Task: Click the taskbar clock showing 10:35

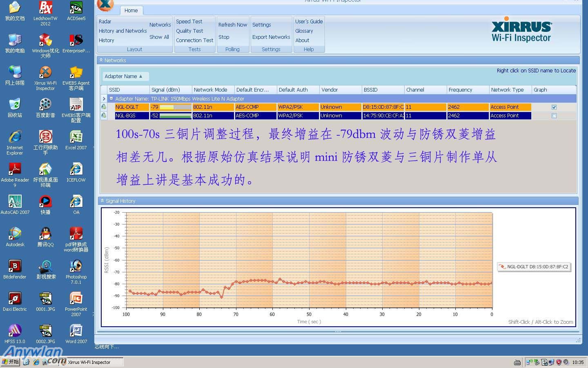Action: click(578, 362)
